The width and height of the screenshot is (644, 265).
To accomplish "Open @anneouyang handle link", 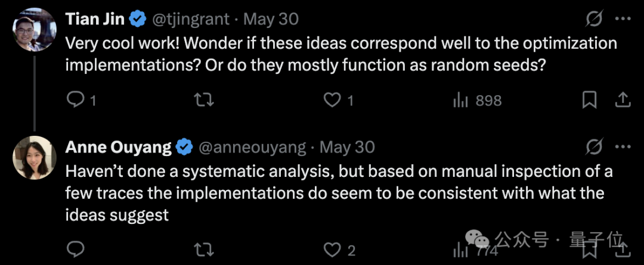I will [x=252, y=147].
